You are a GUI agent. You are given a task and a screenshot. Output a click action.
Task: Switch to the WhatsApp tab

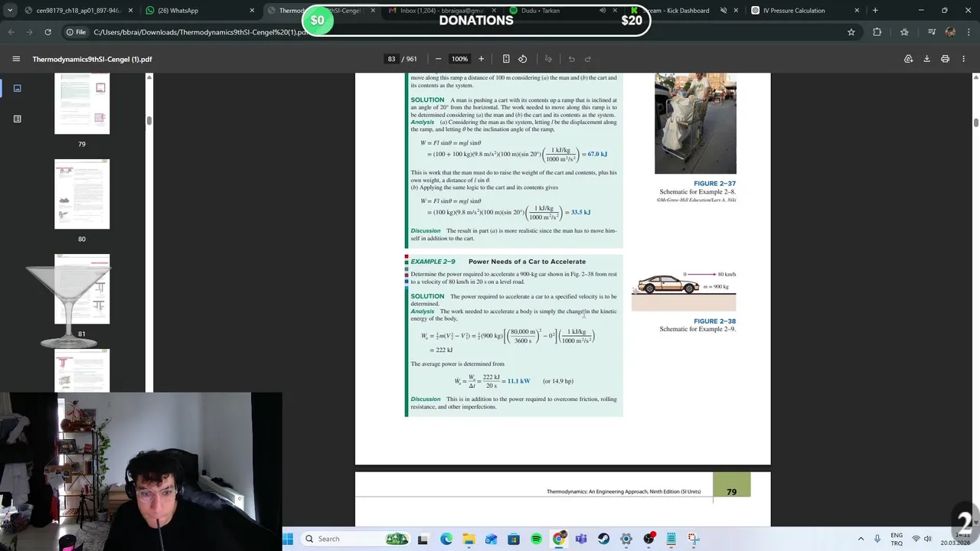[x=199, y=11]
